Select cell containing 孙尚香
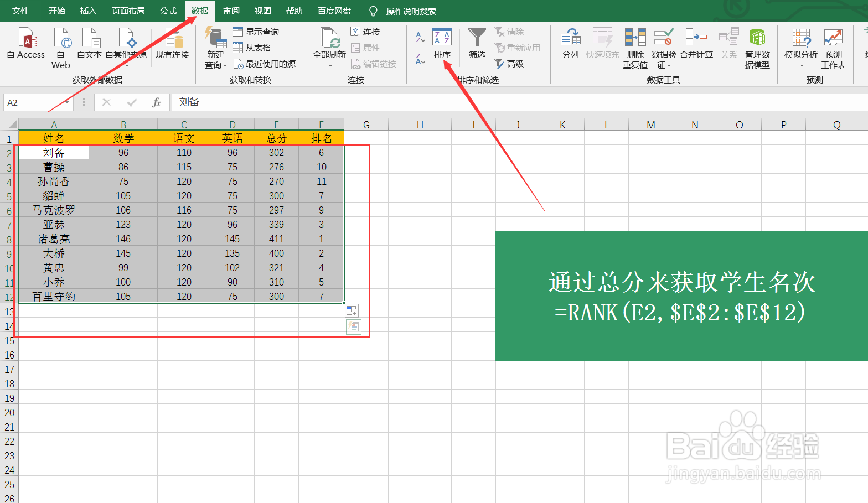 click(54, 182)
